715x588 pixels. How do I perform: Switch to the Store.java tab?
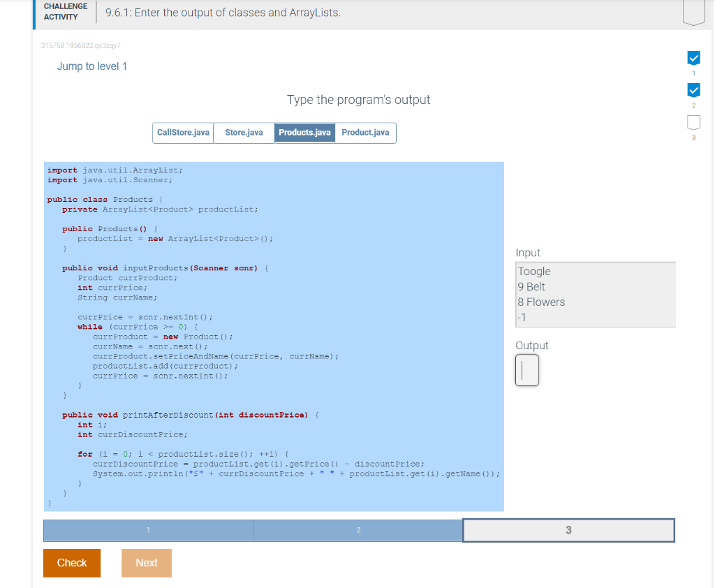243,133
